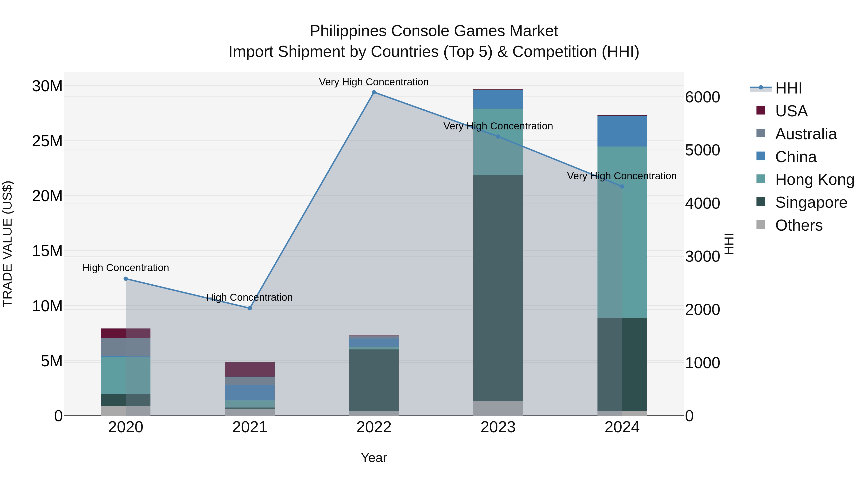Click the 2021 USA bar segment
Image resolution: width=868 pixels, height=488 pixels.
[250, 369]
